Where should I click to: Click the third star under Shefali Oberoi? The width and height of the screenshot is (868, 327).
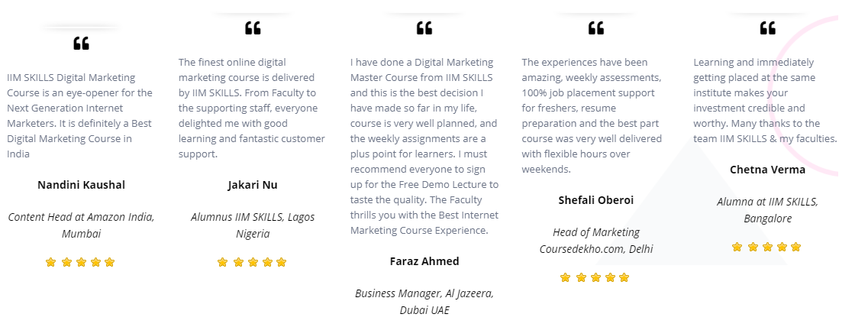pos(595,277)
